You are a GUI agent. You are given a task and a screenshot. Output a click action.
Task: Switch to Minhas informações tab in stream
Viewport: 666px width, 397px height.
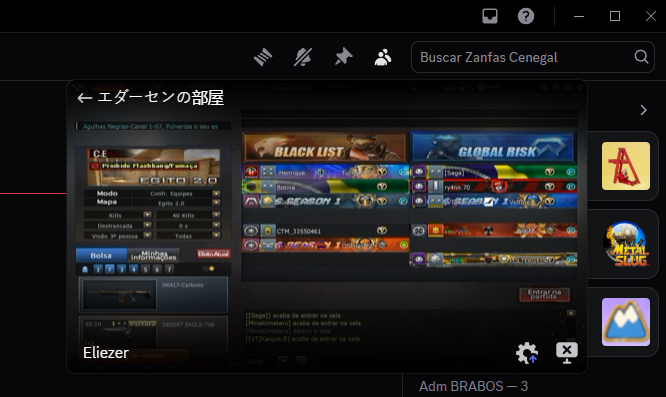click(153, 256)
